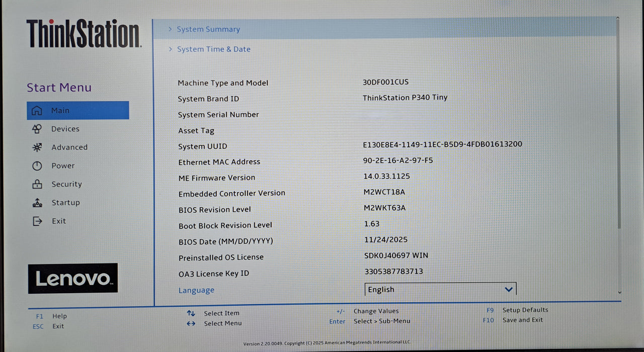Click the Enter Select Sub-Menu hint
Image resolution: width=644 pixels, height=352 pixels.
(370, 321)
